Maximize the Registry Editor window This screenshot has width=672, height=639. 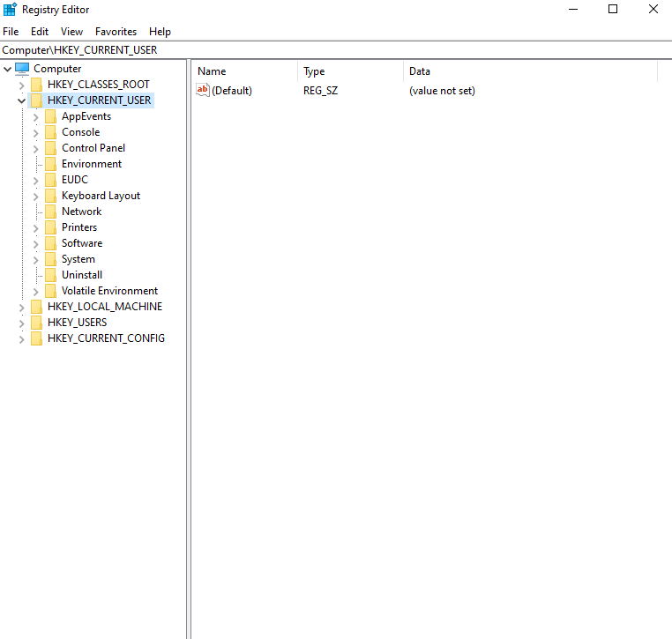[x=613, y=9]
